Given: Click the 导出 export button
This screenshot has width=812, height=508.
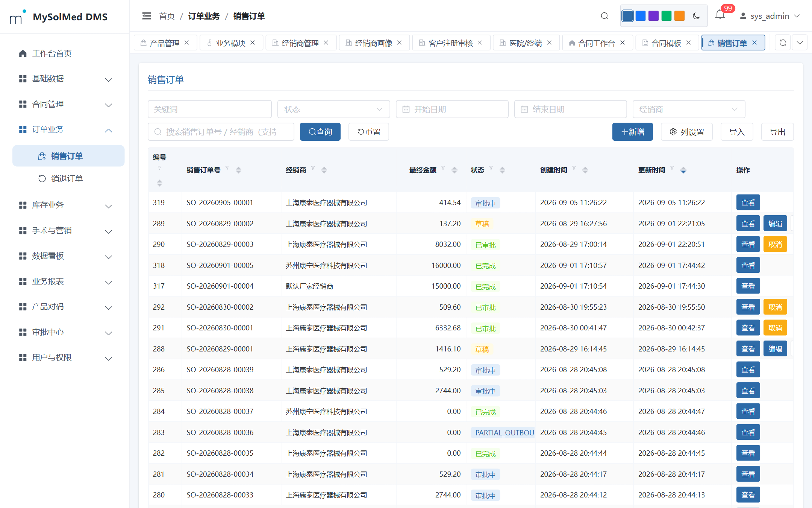Looking at the screenshot, I should click(x=777, y=132).
